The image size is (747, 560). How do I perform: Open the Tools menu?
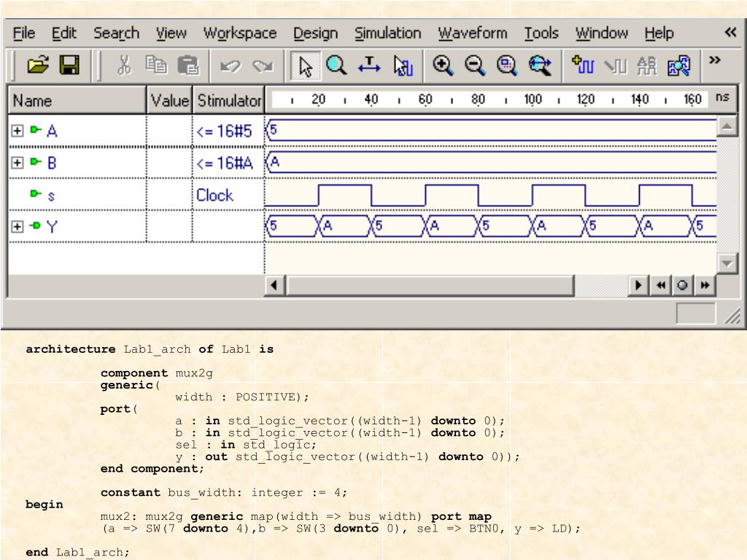(541, 33)
